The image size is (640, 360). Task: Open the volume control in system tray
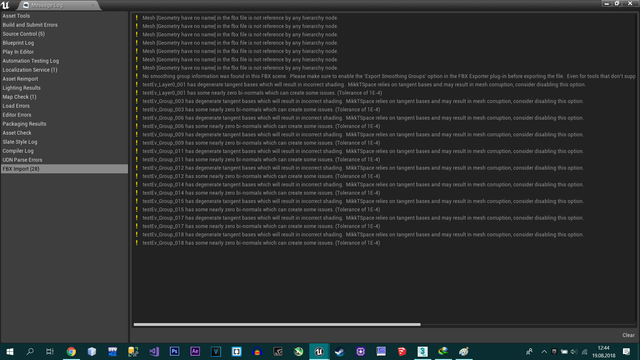coord(573,351)
